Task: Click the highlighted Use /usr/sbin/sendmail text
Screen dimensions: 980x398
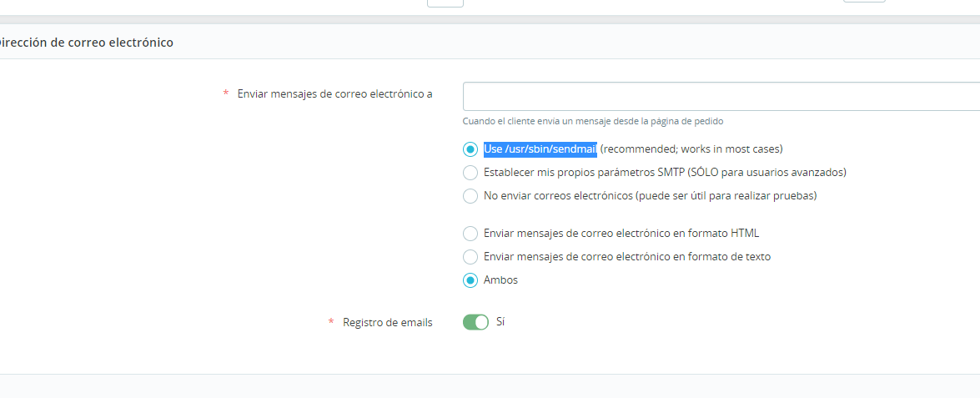Action: pos(540,149)
